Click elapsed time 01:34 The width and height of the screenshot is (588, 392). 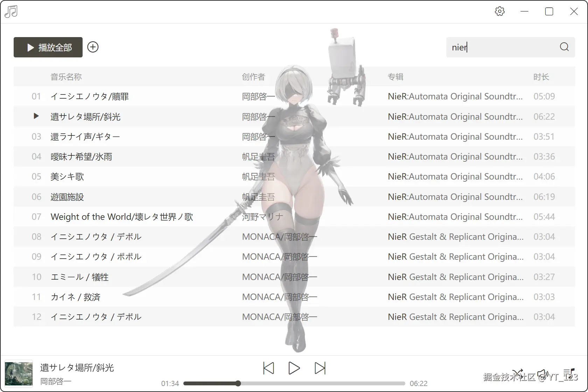click(x=170, y=384)
